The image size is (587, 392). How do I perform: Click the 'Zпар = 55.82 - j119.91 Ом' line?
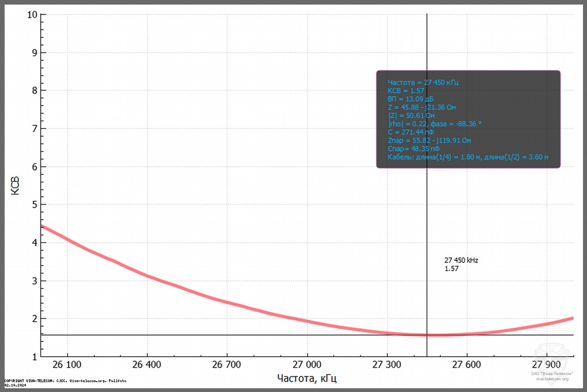429,140
